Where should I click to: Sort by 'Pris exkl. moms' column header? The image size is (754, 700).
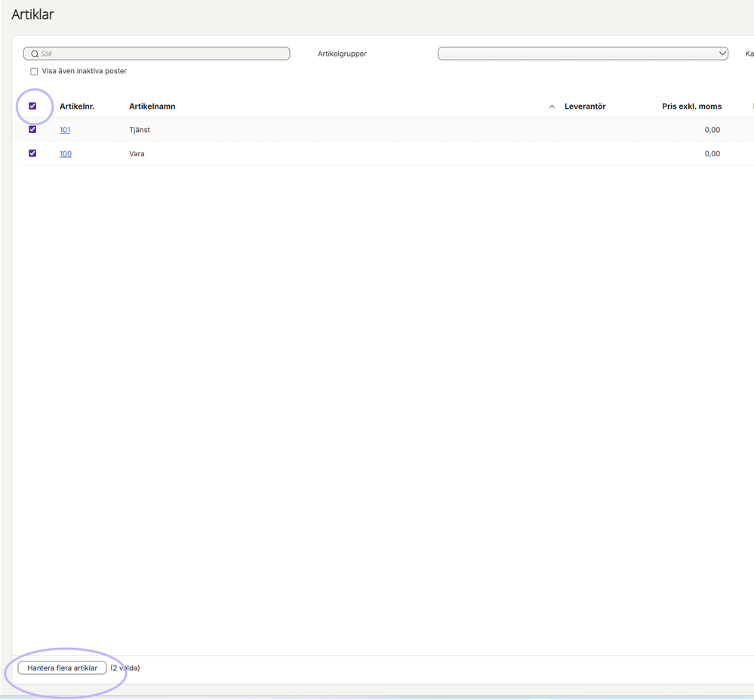coord(691,106)
